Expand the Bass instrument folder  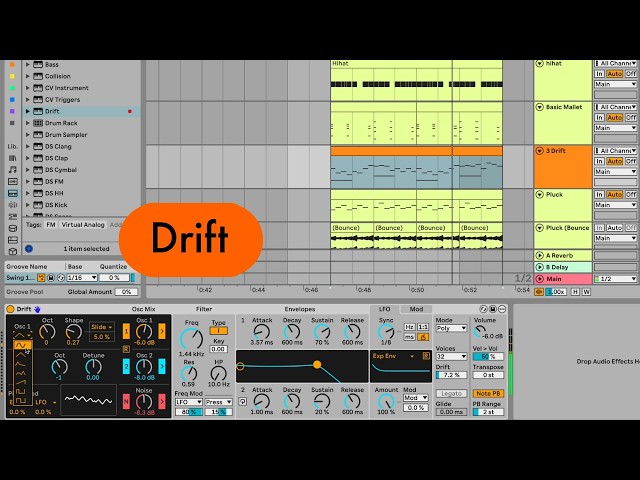[28, 64]
